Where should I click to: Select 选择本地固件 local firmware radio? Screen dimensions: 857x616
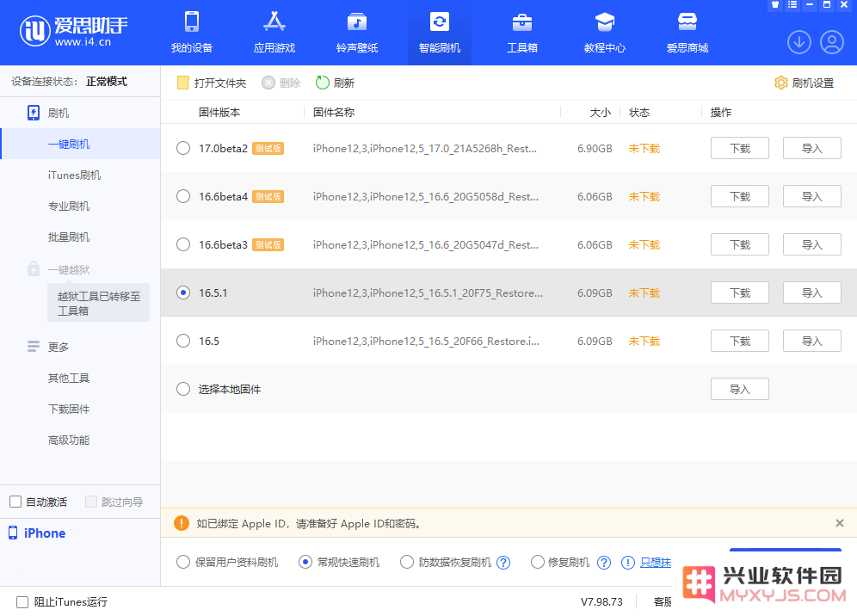pos(183,389)
